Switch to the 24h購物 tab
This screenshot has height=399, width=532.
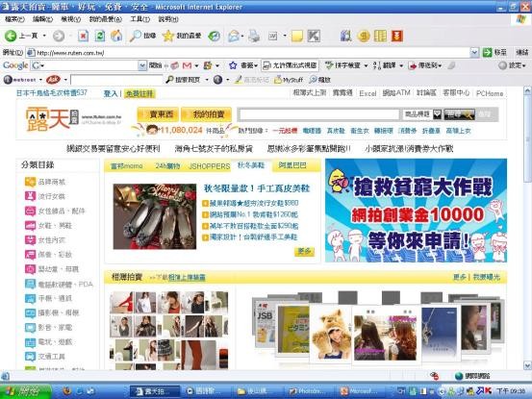[x=167, y=166]
